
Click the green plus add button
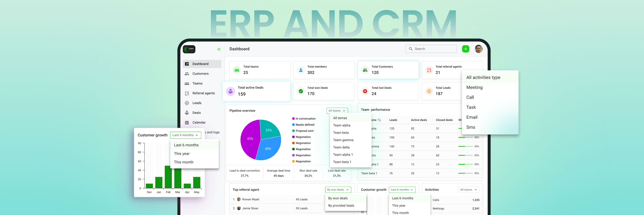pyautogui.click(x=466, y=49)
